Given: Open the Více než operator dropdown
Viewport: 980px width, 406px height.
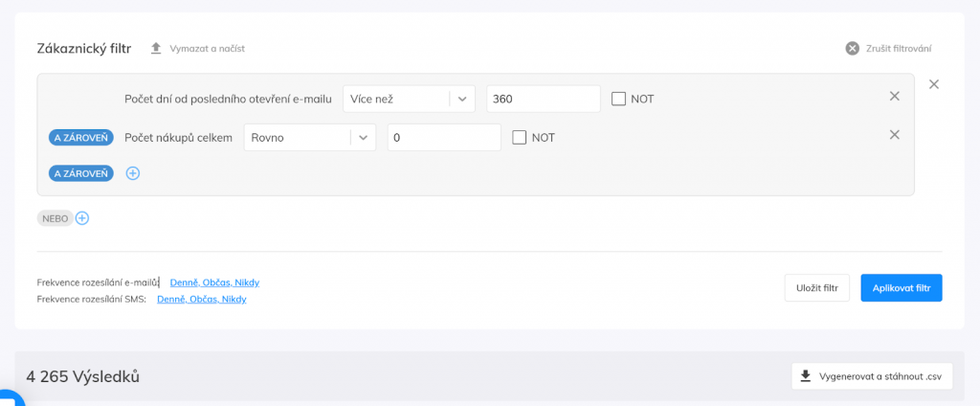Looking at the screenshot, I should pyautogui.click(x=409, y=99).
